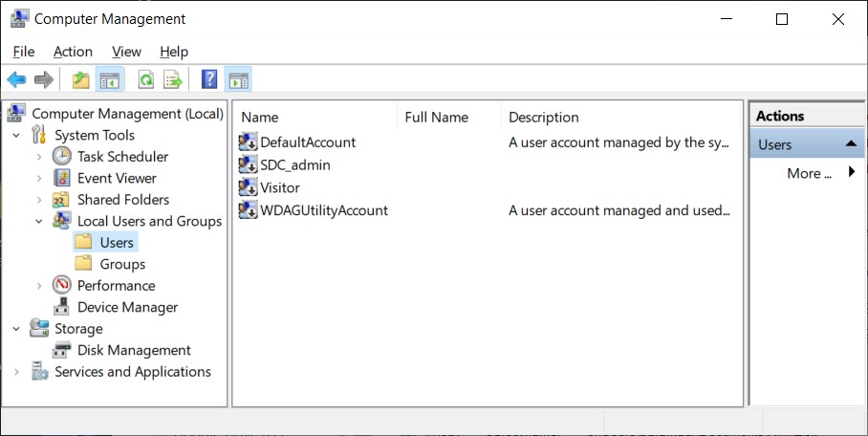Click the blue Help question mark icon
Screen dimensions: 868x436
208,79
